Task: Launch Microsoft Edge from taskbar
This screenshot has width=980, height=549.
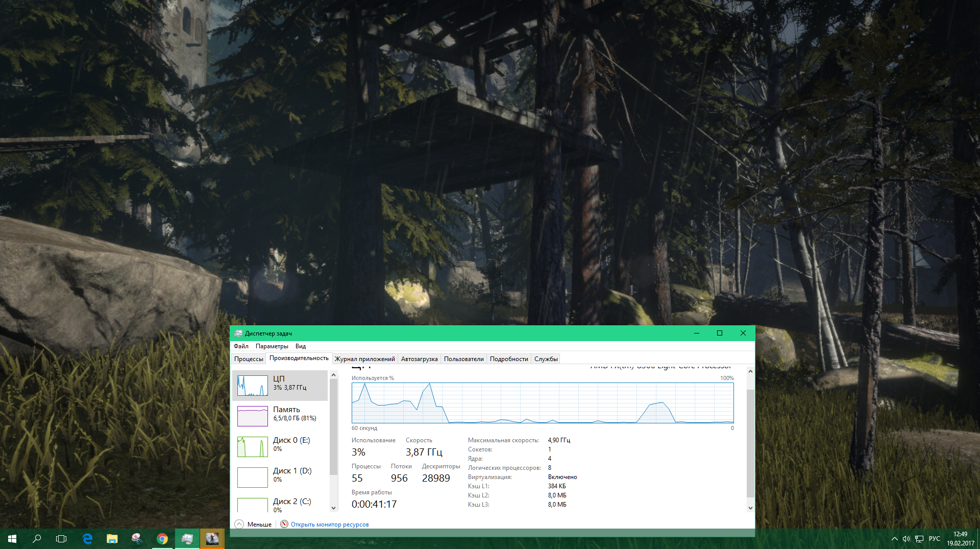Action: pos(87,539)
